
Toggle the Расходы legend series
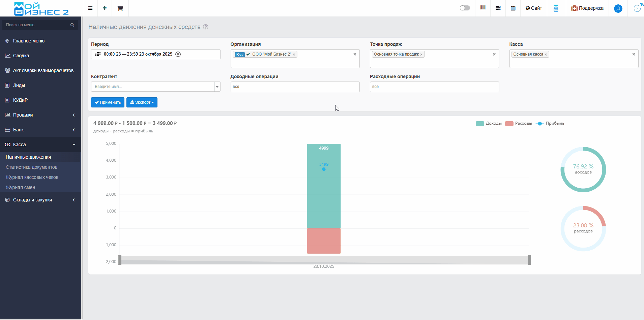(x=519, y=124)
